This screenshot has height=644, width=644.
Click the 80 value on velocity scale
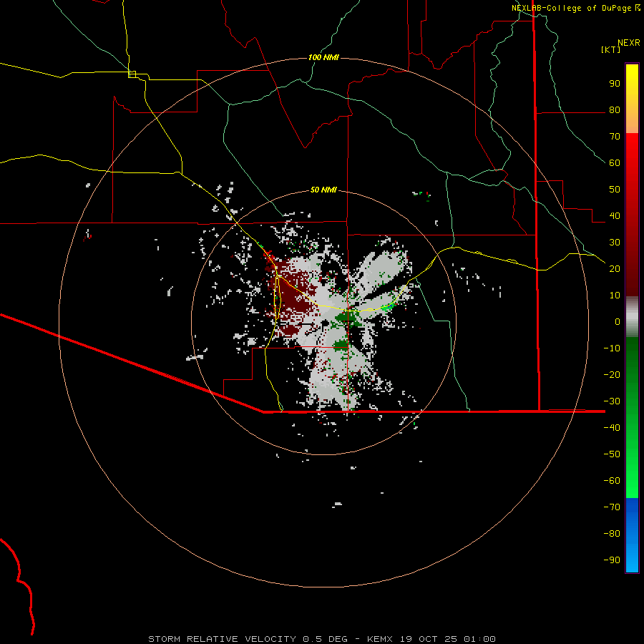point(615,110)
